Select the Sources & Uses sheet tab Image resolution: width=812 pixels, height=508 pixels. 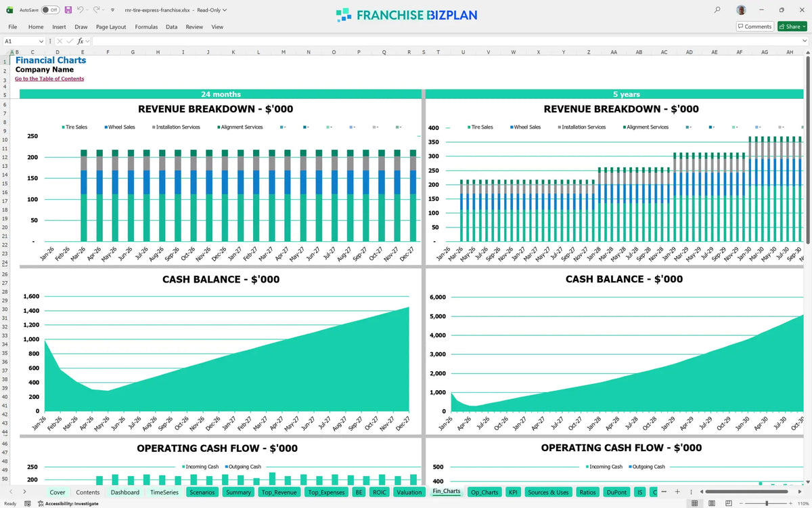pos(547,492)
